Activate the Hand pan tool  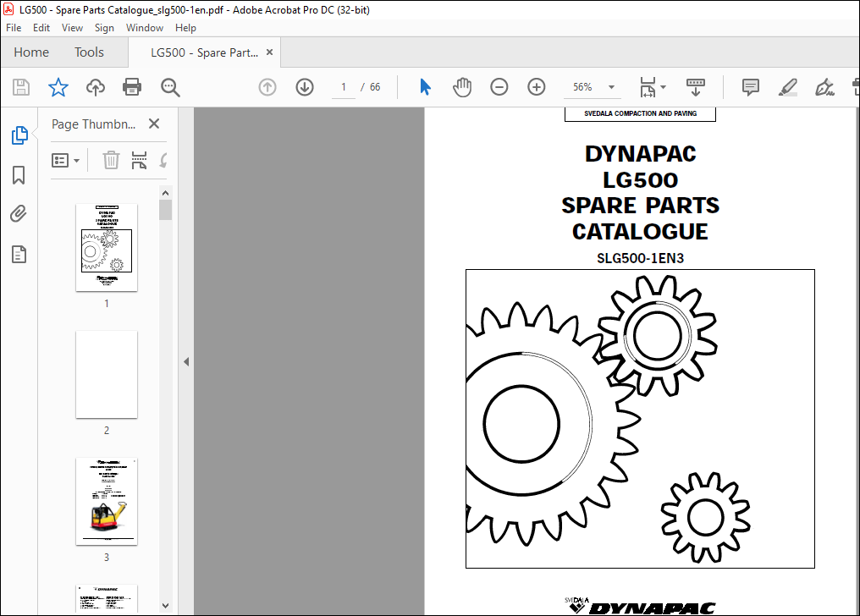coord(462,87)
